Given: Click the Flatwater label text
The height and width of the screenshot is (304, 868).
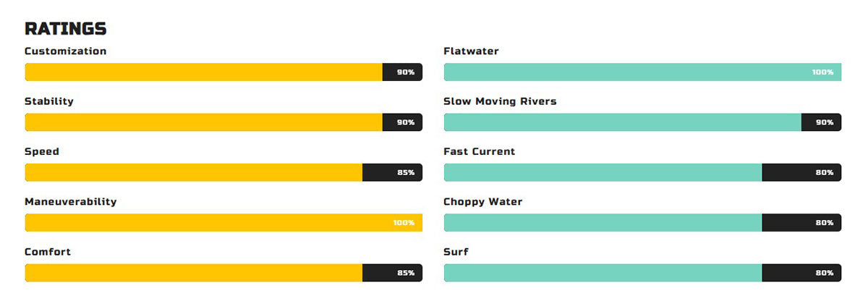Looking at the screenshot, I should click(471, 51).
